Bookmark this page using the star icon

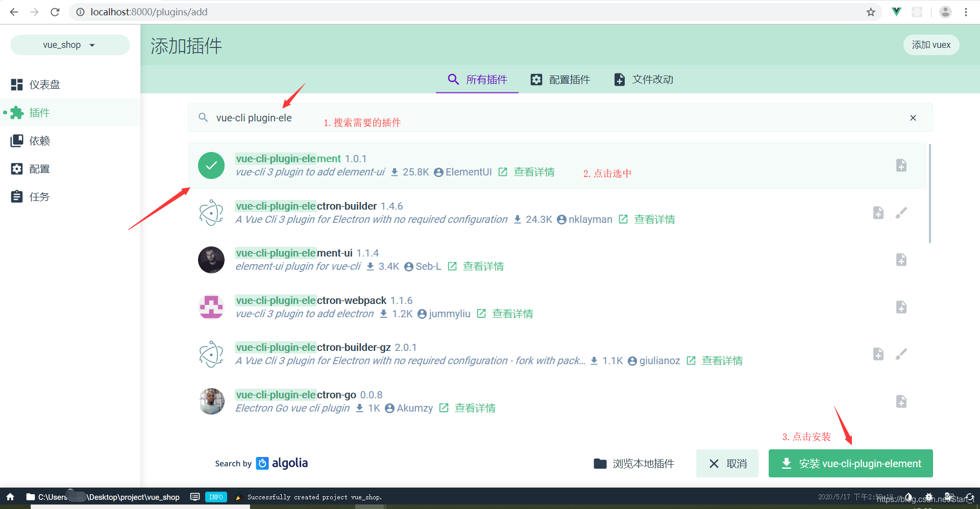click(x=871, y=12)
